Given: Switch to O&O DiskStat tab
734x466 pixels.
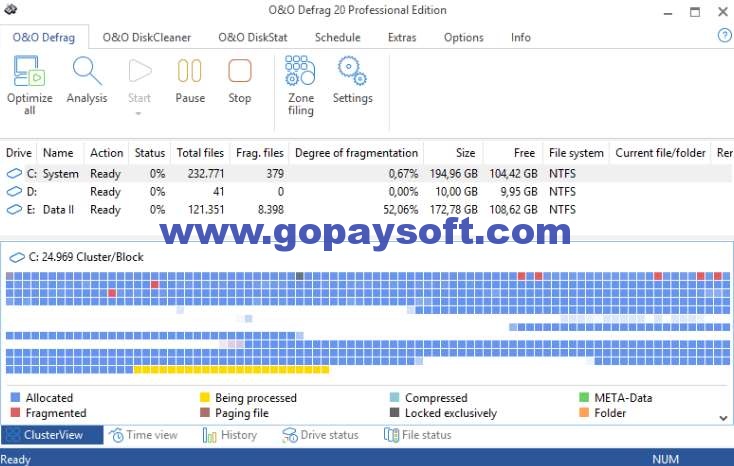Looking at the screenshot, I should [253, 37].
